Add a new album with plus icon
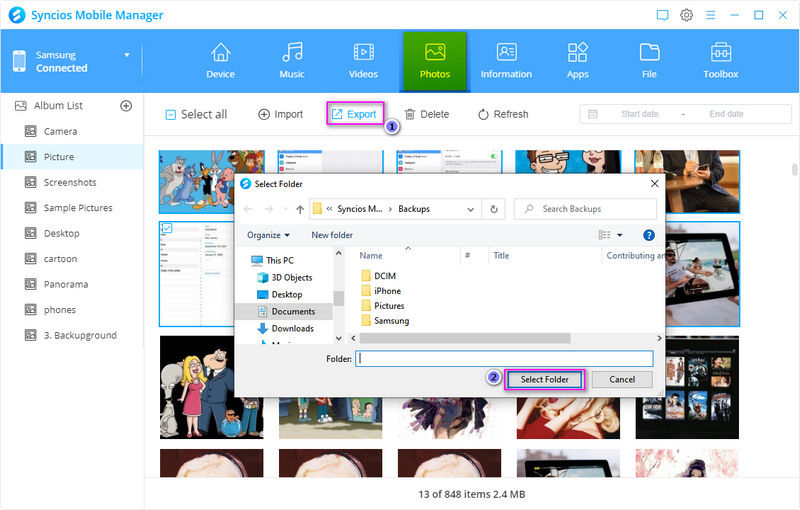800x510 pixels. tap(126, 106)
